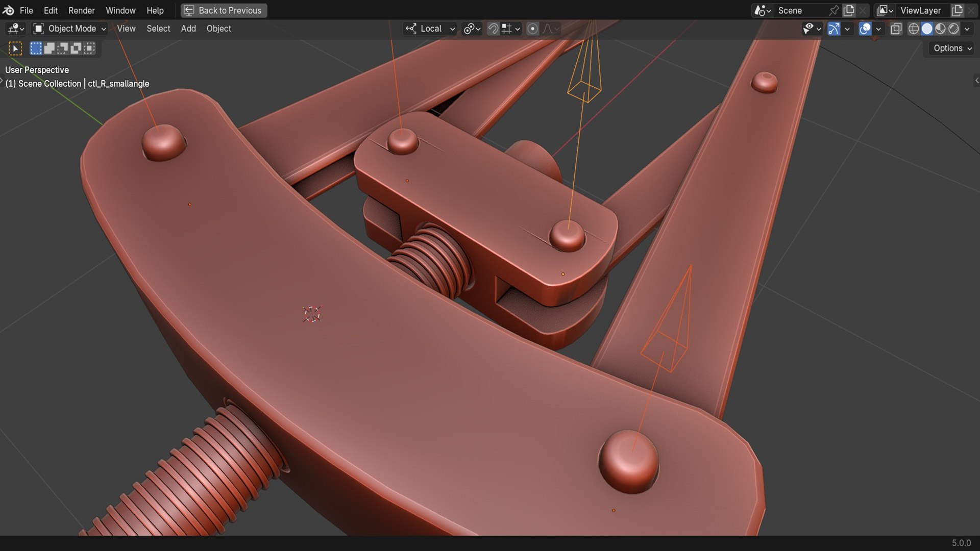Viewport: 980px width, 551px height.
Task: Open the transform pivot point dropdown
Action: coord(472,29)
